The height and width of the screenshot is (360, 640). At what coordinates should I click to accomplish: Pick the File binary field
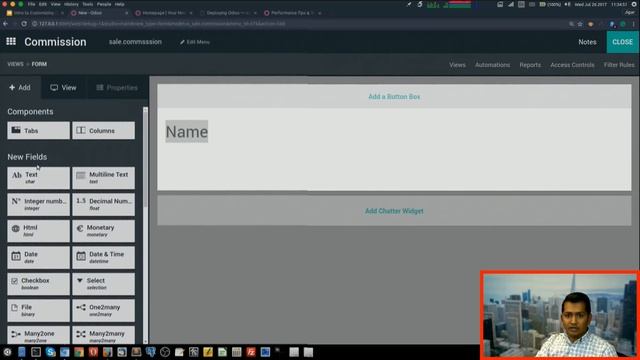(38, 310)
